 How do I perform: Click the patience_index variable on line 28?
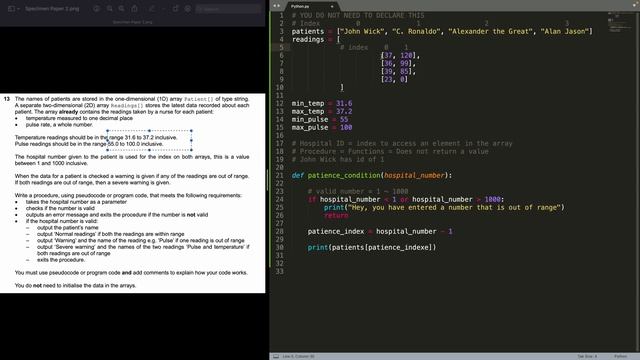(336, 231)
